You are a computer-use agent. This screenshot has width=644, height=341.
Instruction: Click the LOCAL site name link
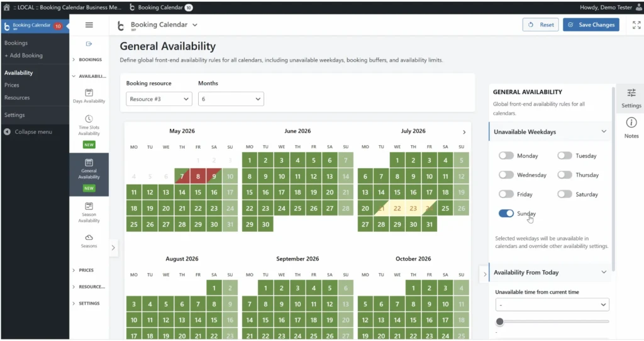pos(67,8)
